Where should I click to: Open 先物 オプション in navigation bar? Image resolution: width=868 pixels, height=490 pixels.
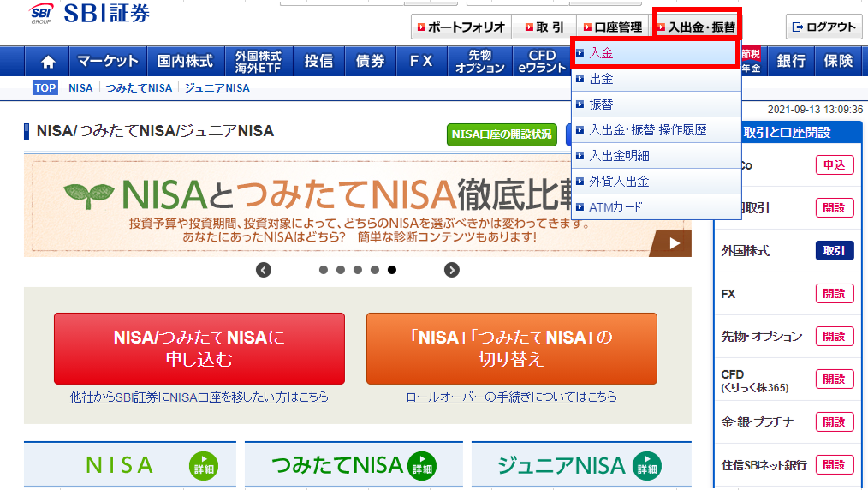(x=480, y=62)
